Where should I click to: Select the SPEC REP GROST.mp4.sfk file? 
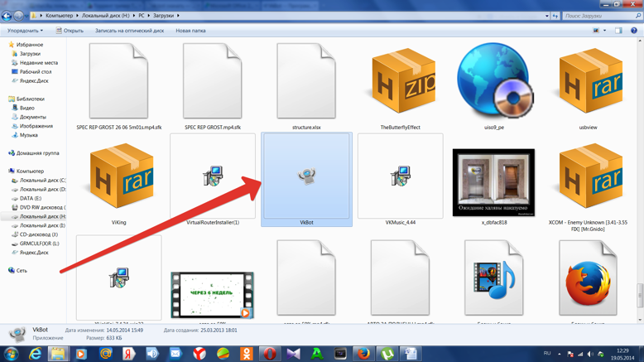pyautogui.click(x=213, y=81)
